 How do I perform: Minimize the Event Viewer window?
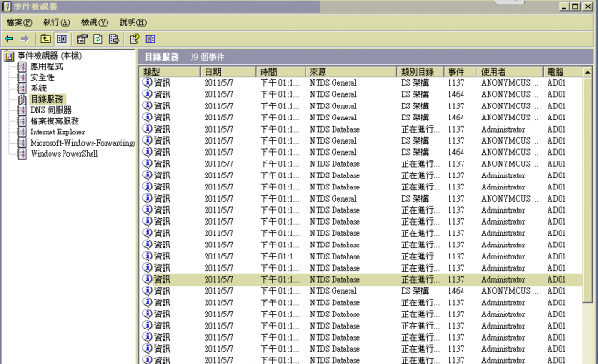(564, 7)
